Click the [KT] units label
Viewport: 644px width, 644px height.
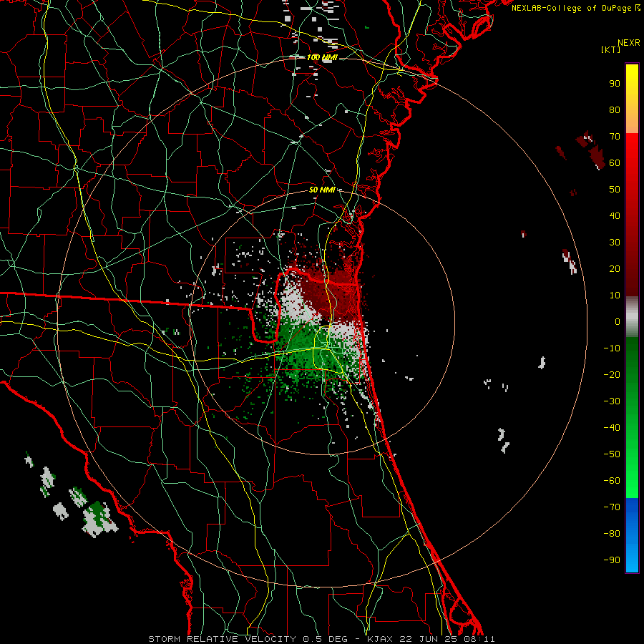[x=610, y=49]
